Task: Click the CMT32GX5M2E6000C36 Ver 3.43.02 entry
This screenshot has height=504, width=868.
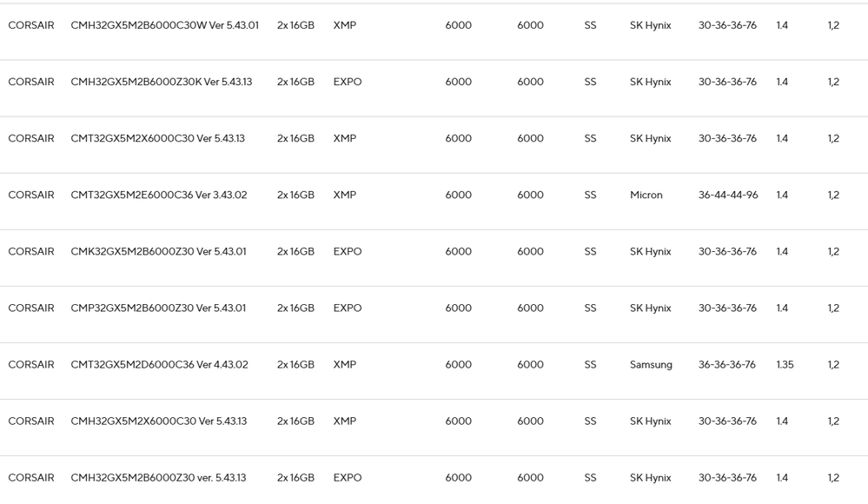Action: (159, 195)
